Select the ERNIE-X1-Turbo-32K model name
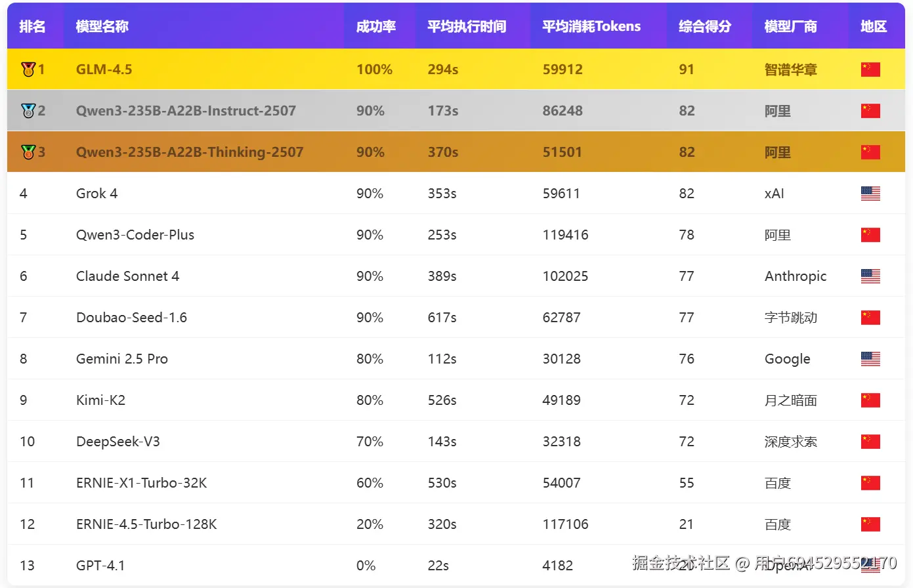This screenshot has height=588, width=913. pos(141,483)
